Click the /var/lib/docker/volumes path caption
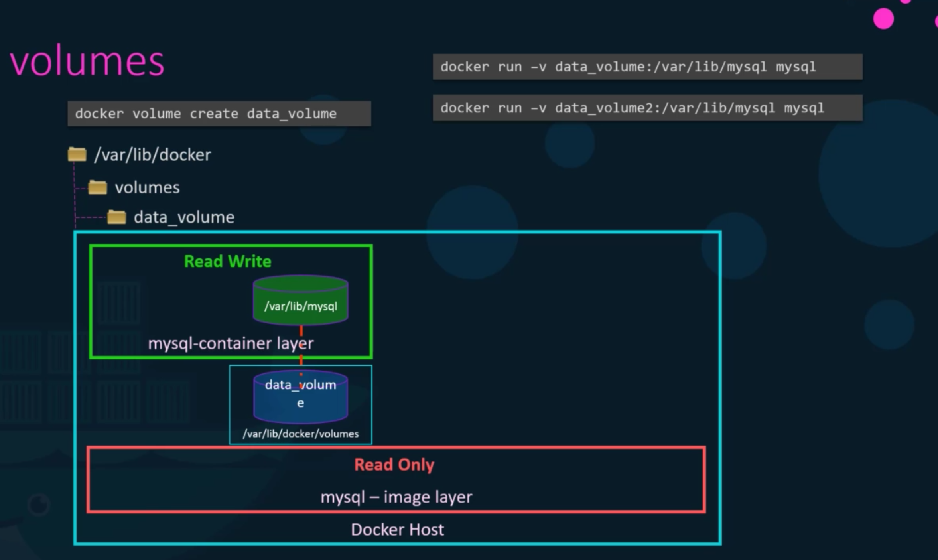 (x=301, y=434)
